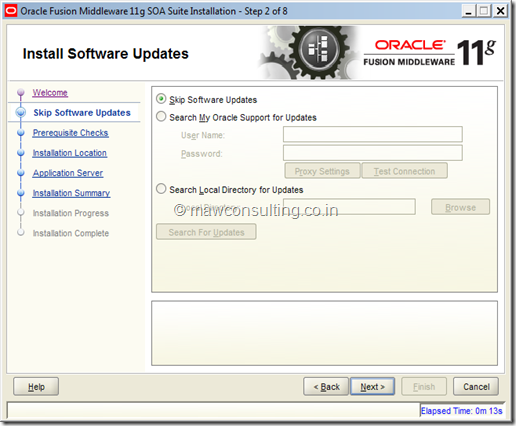Select Search Local Directory for Updates option

point(161,189)
